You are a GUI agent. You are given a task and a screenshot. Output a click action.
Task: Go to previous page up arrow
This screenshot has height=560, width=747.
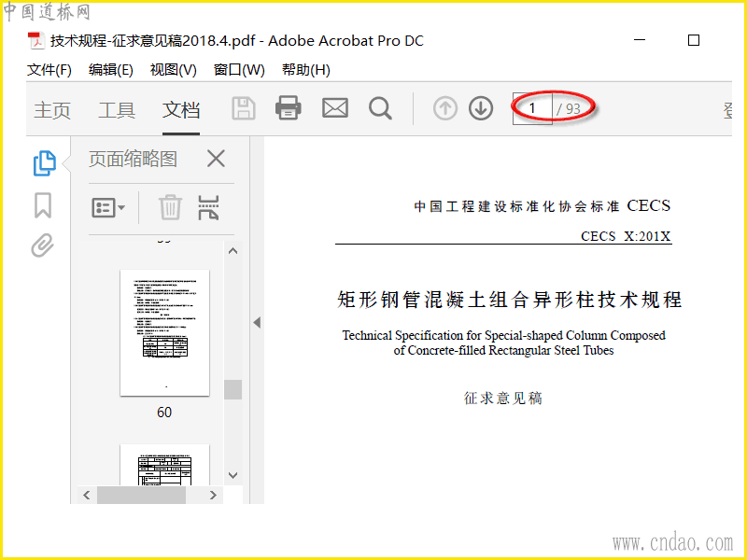[x=445, y=108]
